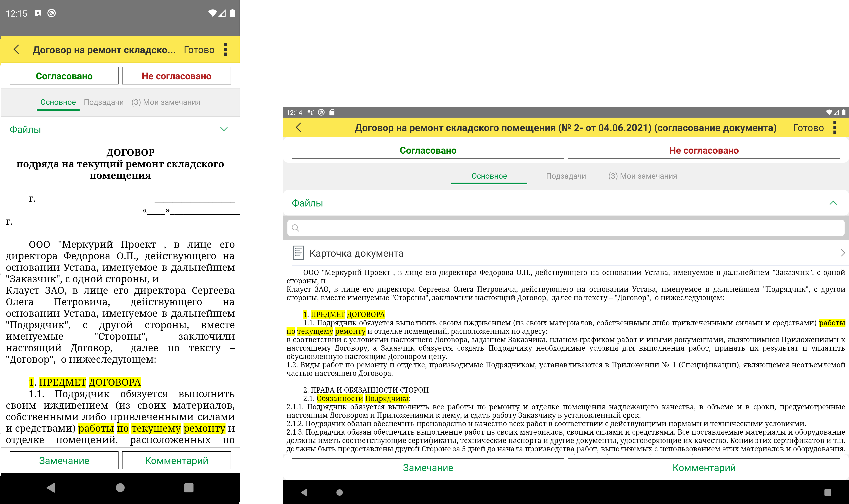Open (3) Мои замечания tab on tablet

coord(642,176)
